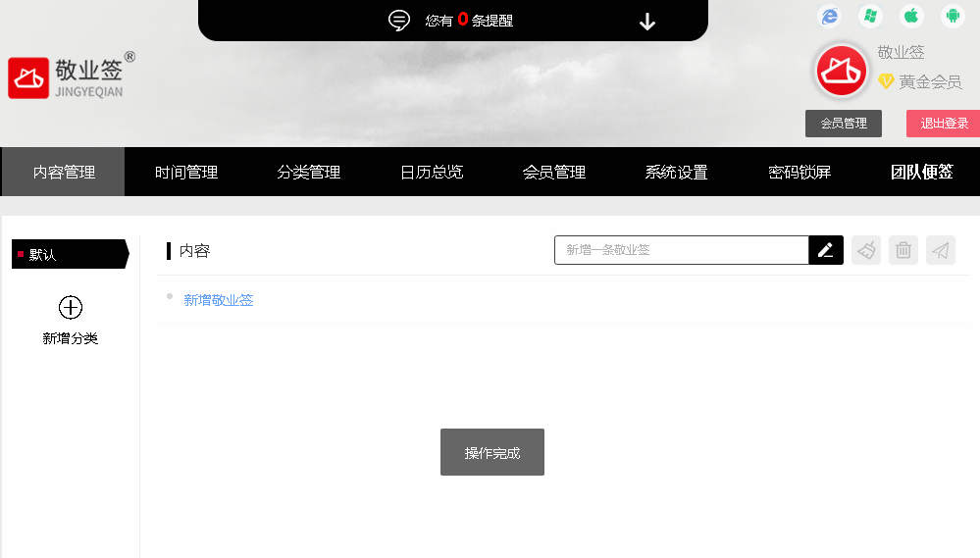Click the 新增分类 label
The width and height of the screenshot is (980, 558).
(70, 338)
